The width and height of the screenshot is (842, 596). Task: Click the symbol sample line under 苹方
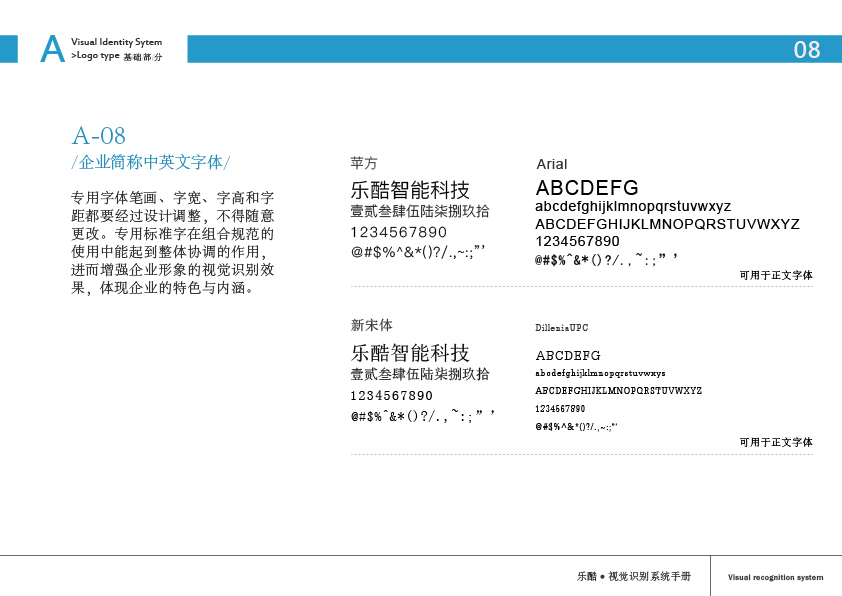coord(418,251)
